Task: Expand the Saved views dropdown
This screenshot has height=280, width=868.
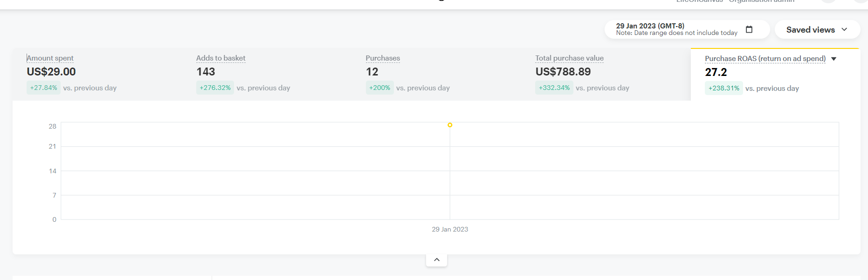Action: pyautogui.click(x=817, y=30)
